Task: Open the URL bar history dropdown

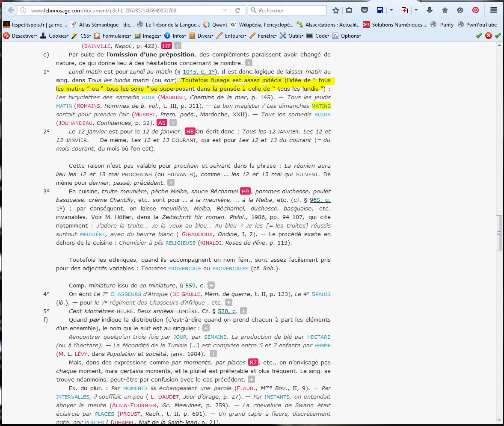Action: click(x=225, y=10)
